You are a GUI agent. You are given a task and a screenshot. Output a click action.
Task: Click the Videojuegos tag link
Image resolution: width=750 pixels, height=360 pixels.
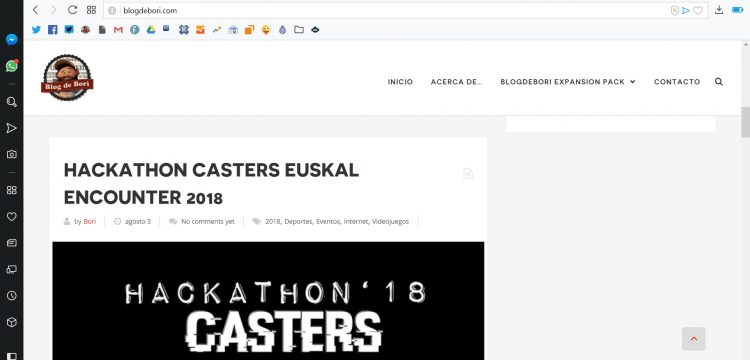pos(390,221)
